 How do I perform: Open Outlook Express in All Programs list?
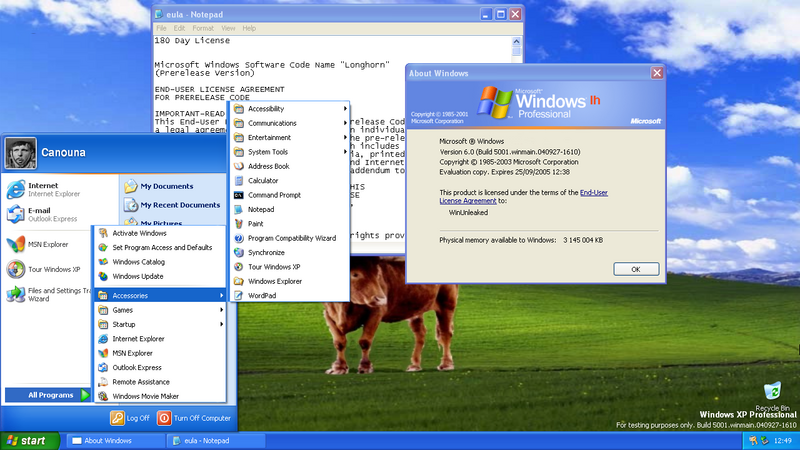coord(160,367)
